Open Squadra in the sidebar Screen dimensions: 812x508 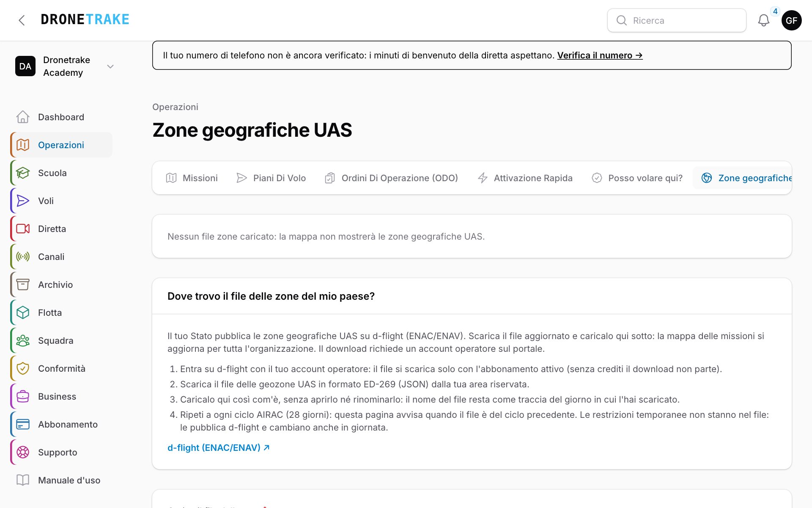tap(62, 340)
